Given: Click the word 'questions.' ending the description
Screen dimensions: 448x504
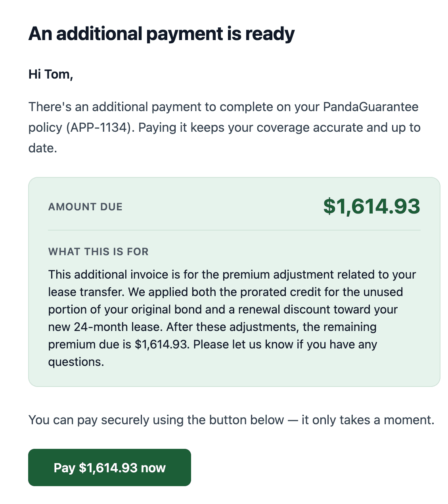Looking at the screenshot, I should click(x=76, y=362).
